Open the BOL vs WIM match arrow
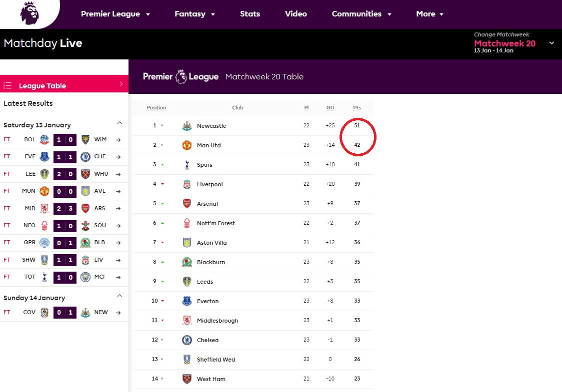Viewport: 562px width, 392px height. [118, 140]
